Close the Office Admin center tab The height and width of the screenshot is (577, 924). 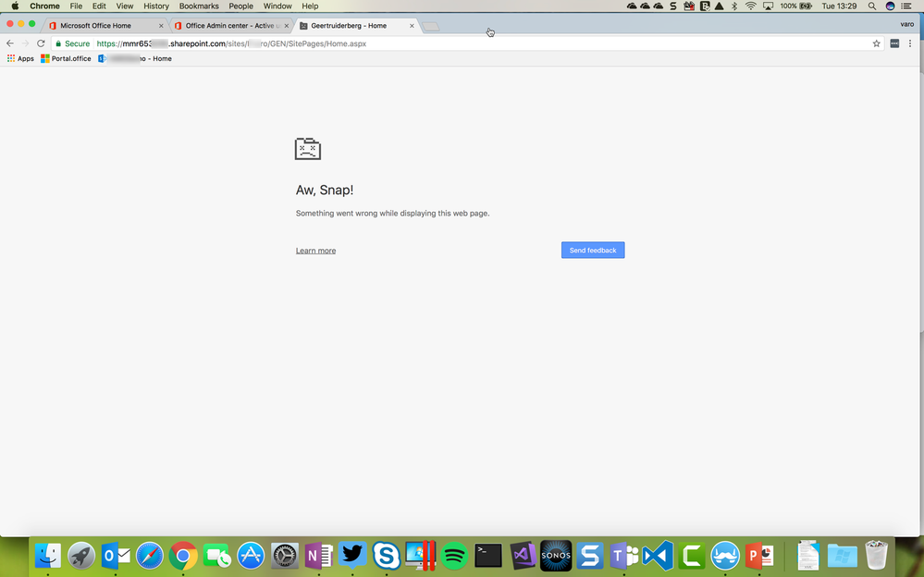(287, 26)
